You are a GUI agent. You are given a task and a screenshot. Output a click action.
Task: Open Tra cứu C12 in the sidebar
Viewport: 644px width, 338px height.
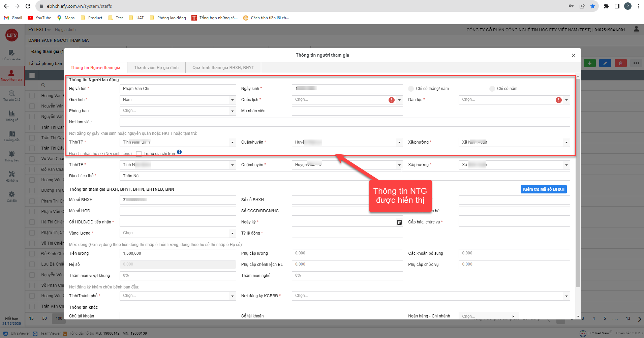(12, 95)
